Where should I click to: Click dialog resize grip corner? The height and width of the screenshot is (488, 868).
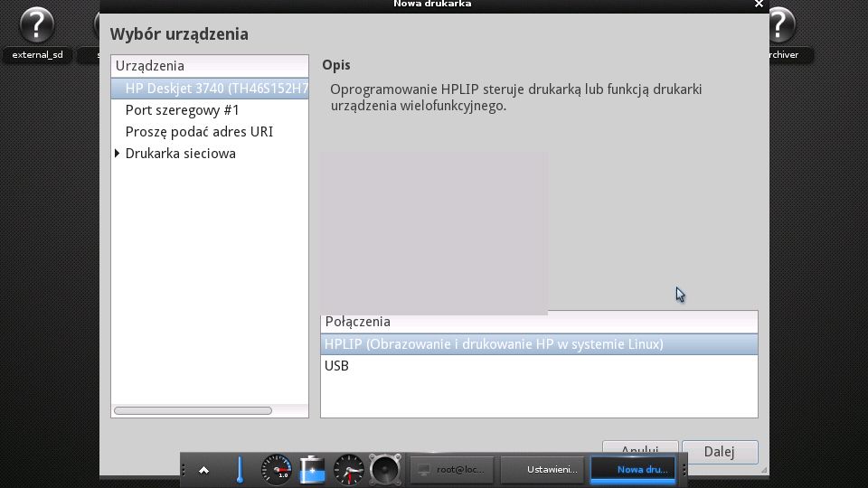tap(764, 470)
